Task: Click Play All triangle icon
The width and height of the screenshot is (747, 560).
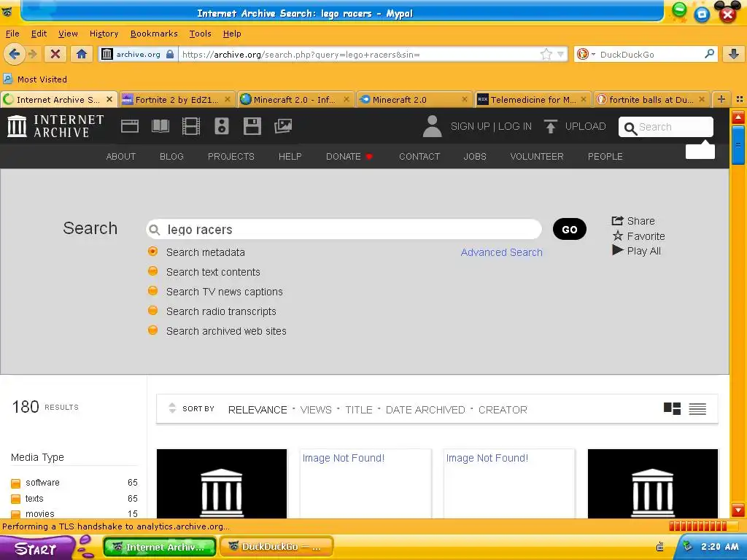Action: (x=617, y=251)
